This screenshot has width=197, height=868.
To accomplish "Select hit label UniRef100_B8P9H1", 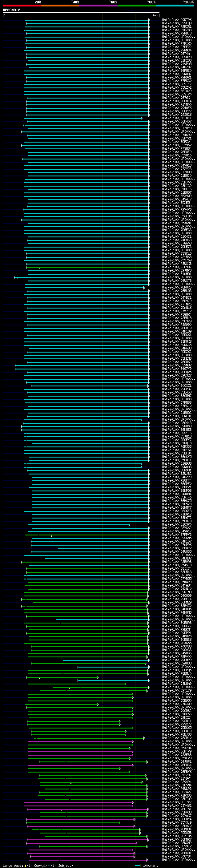I will coord(177,470).
